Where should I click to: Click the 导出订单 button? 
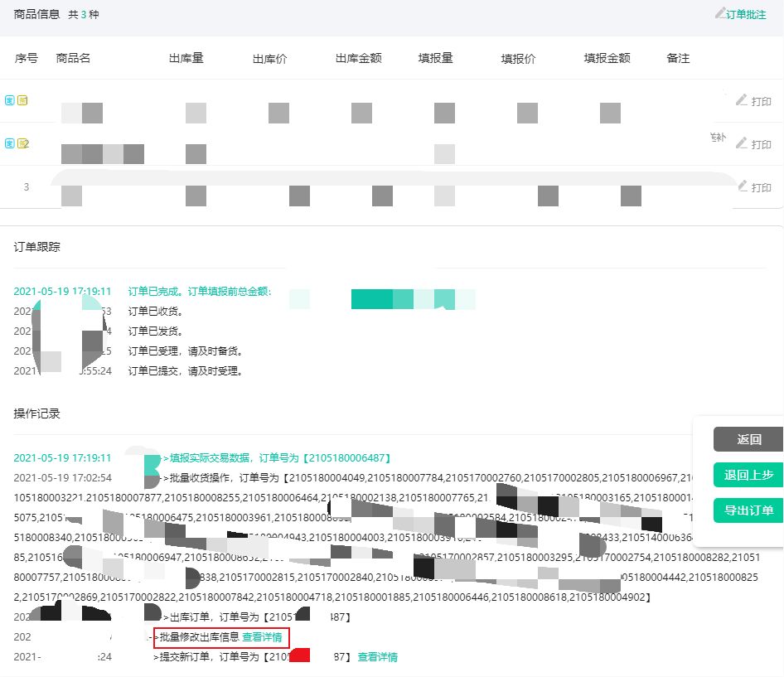748,510
